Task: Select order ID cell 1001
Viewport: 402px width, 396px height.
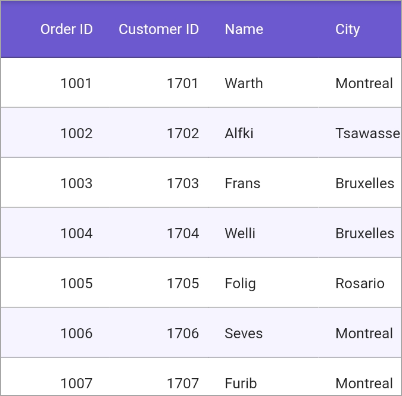Action: pyautogui.click(x=55, y=83)
